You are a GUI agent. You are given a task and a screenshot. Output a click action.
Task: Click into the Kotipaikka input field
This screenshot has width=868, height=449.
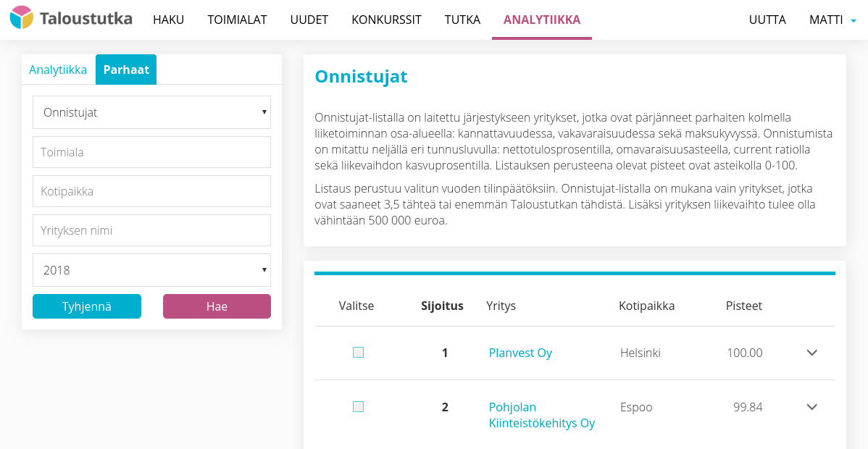[x=151, y=191]
